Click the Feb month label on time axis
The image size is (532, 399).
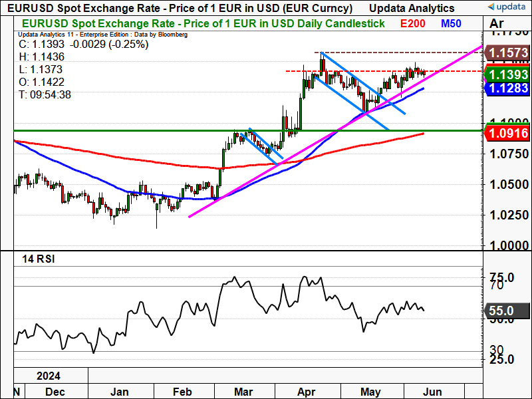[182, 392]
